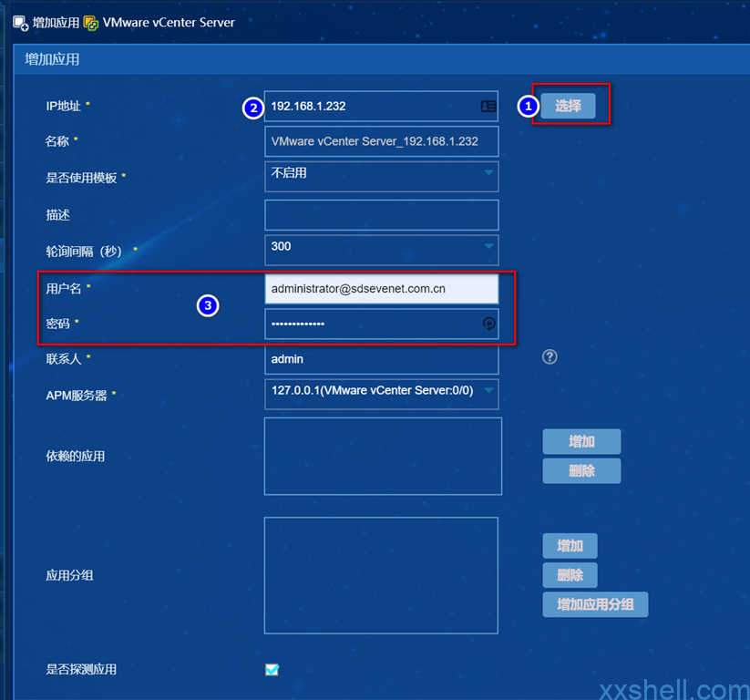
Task: Click 删除 button for 依赖的应用
Action: click(x=581, y=471)
